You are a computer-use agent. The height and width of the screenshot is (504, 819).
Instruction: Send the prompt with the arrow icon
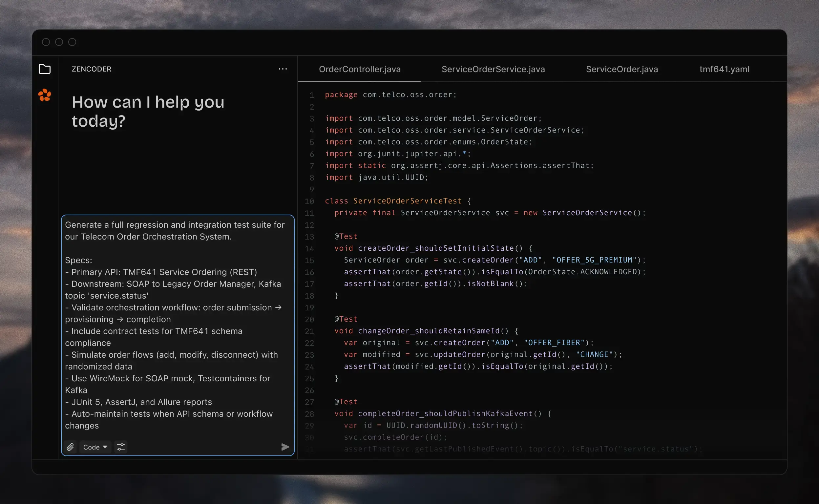pyautogui.click(x=285, y=447)
